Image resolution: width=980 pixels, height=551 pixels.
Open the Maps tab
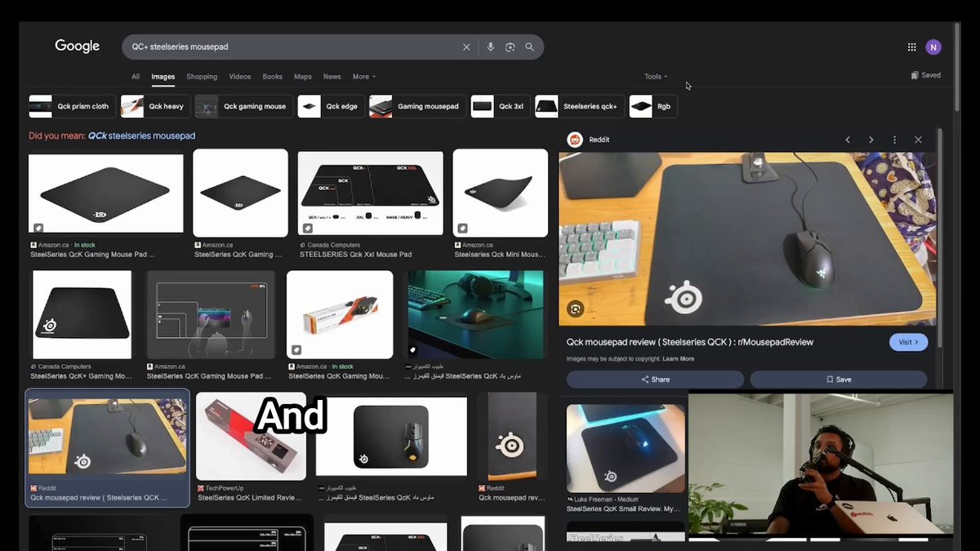303,77
